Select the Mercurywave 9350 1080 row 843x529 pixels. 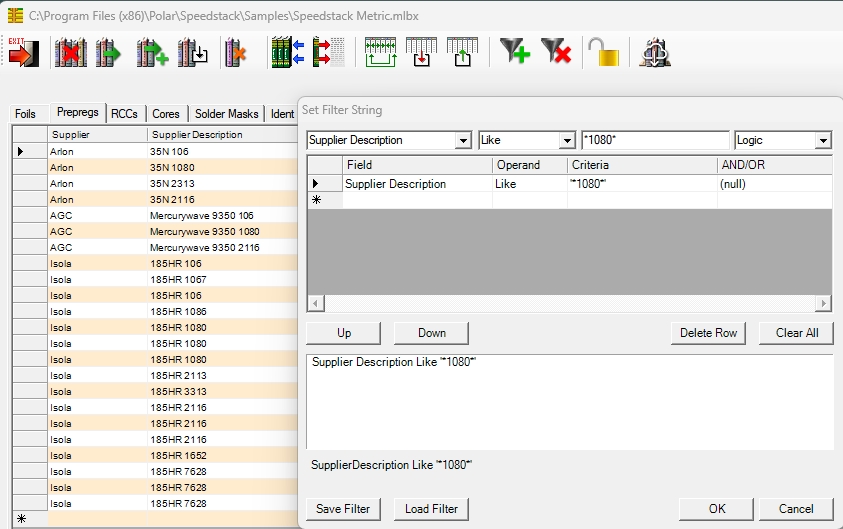[x=155, y=232]
